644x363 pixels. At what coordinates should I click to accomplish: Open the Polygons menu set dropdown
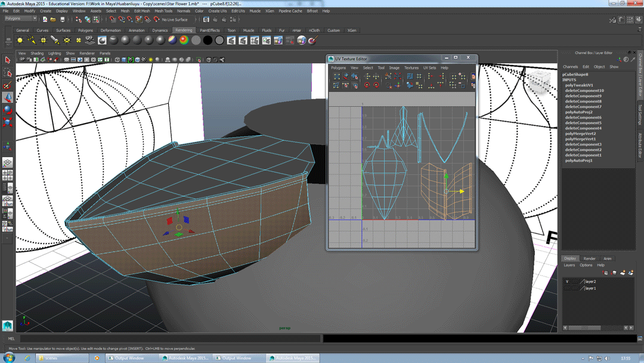[x=21, y=19]
